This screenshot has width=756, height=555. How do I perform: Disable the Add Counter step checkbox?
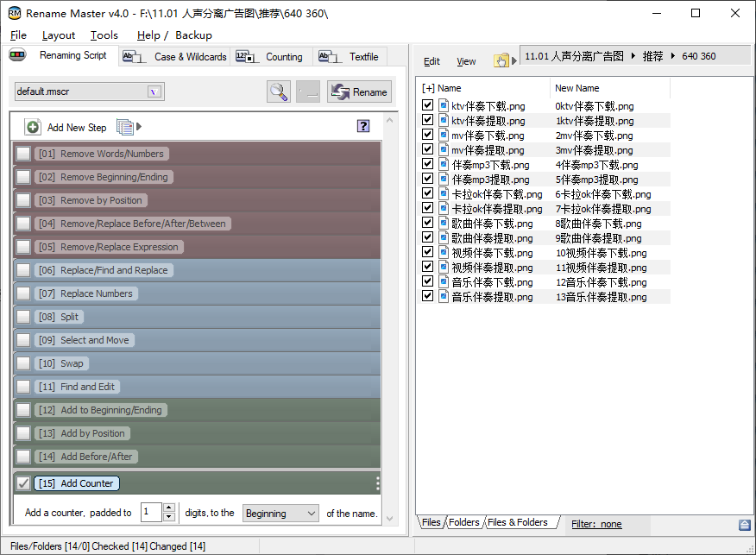point(23,483)
